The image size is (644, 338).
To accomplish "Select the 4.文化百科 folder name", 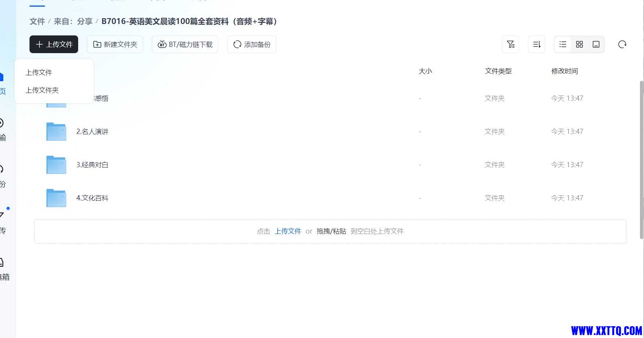I will pos(92,198).
